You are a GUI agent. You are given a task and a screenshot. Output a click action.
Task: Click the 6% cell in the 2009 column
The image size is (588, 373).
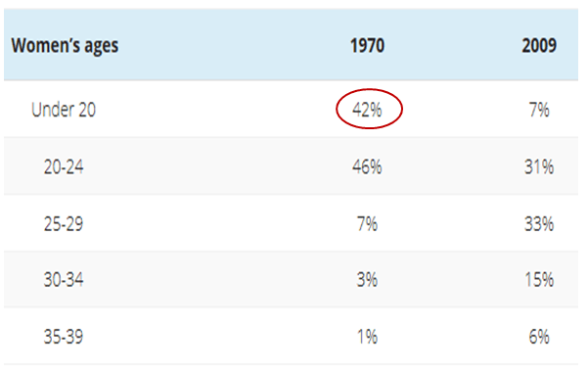click(539, 336)
